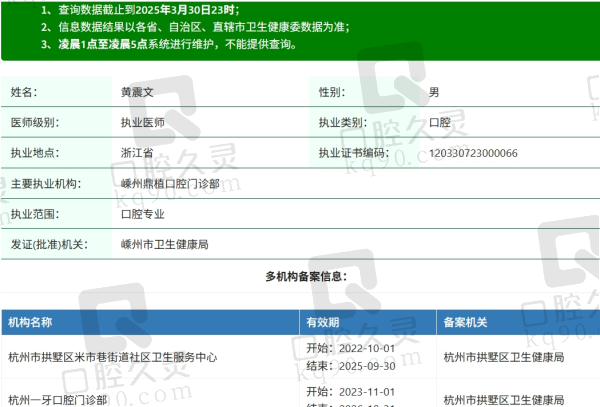Click the 执业证书编码 label
Screen dimensions: 600x407
click(354, 153)
